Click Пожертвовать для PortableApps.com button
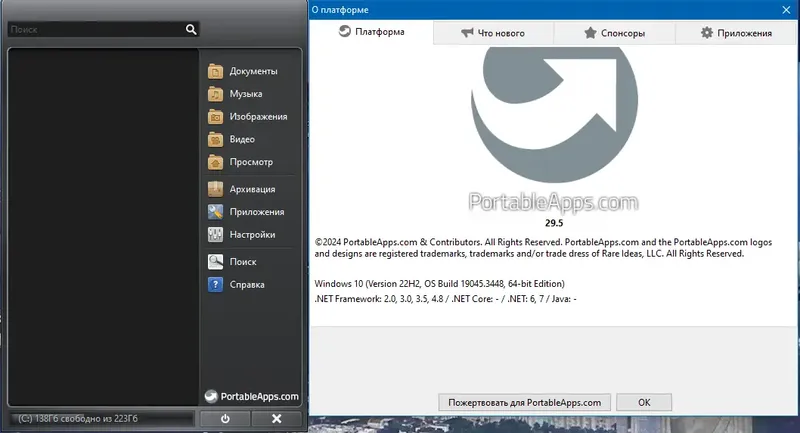The height and width of the screenshot is (433, 800). pos(524,402)
